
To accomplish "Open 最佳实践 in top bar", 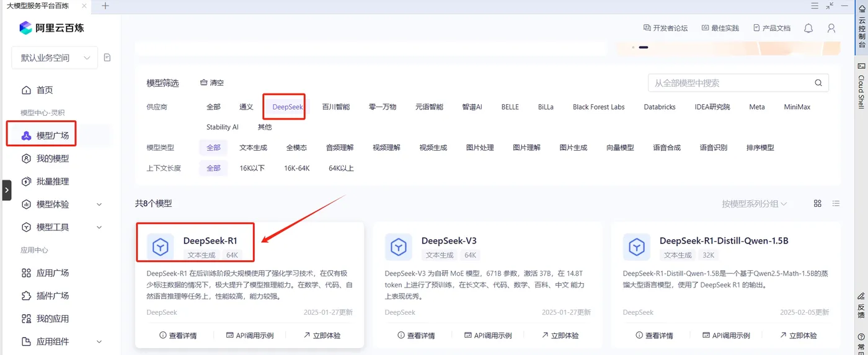I will [720, 28].
